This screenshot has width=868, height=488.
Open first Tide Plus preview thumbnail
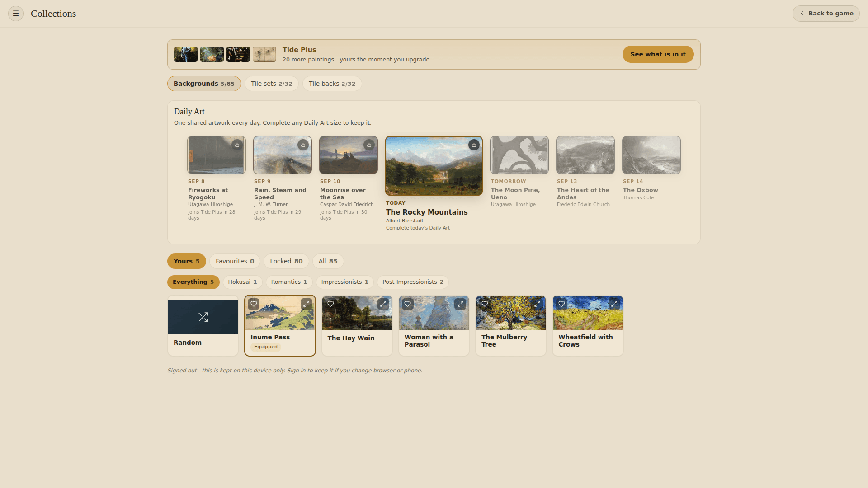pos(186,54)
